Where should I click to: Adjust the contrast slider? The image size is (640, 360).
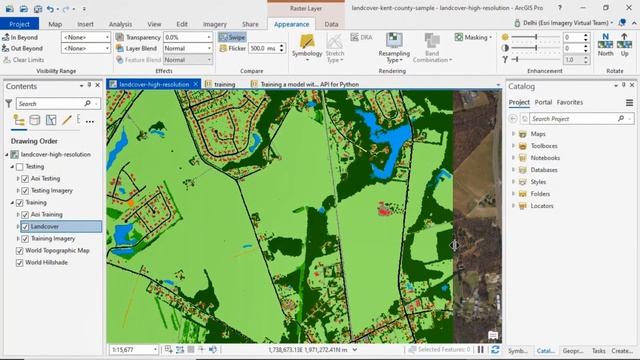[536, 48]
